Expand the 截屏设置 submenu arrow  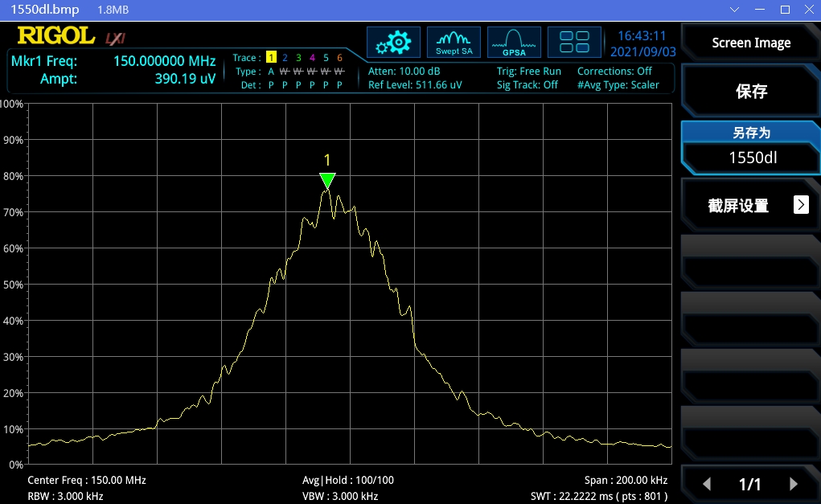coord(801,205)
